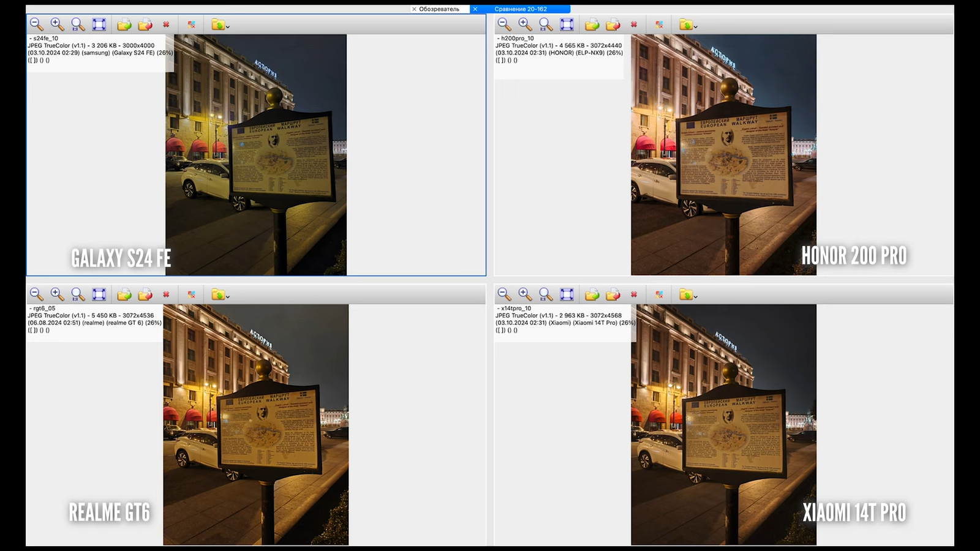Close the Обозреватель tab with its X
This screenshot has height=551, width=980.
[414, 9]
